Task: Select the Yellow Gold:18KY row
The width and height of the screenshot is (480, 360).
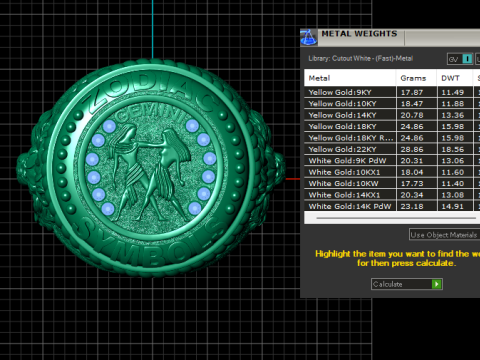Action: [x=392, y=126]
